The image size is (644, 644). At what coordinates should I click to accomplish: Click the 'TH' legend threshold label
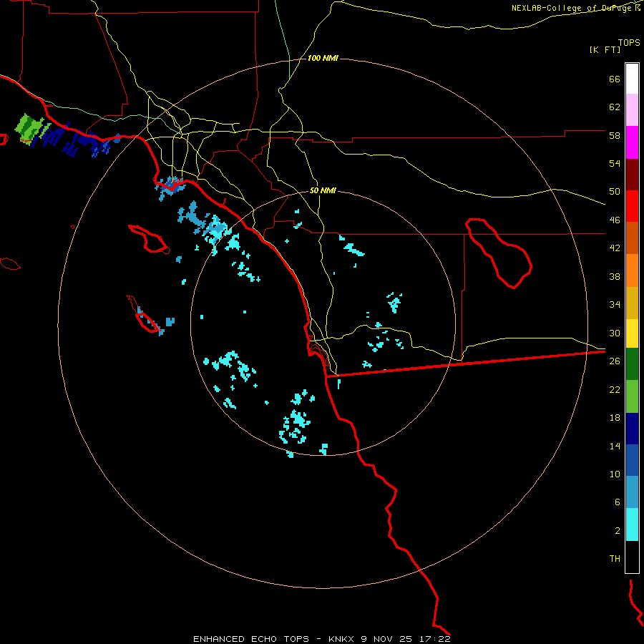tap(615, 559)
